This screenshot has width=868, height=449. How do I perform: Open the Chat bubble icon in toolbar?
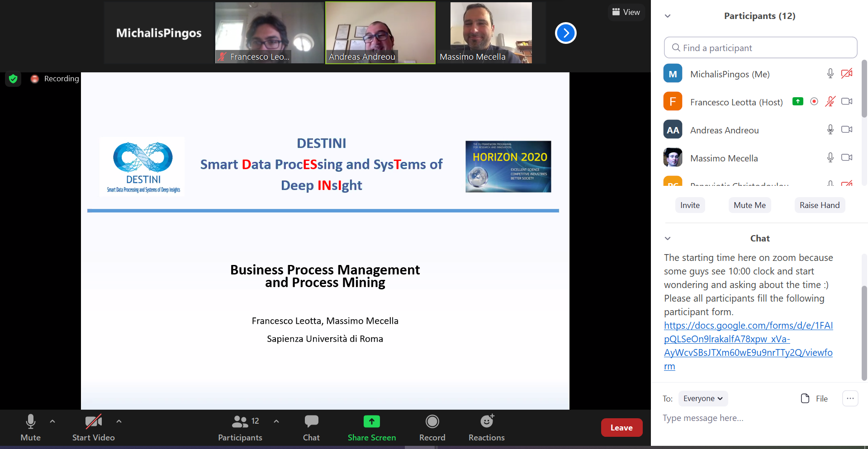click(311, 422)
